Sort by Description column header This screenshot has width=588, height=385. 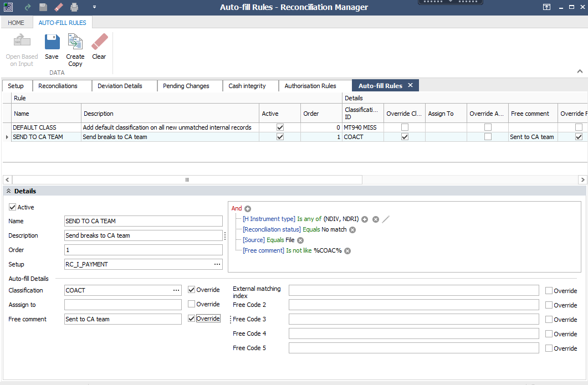(170, 114)
